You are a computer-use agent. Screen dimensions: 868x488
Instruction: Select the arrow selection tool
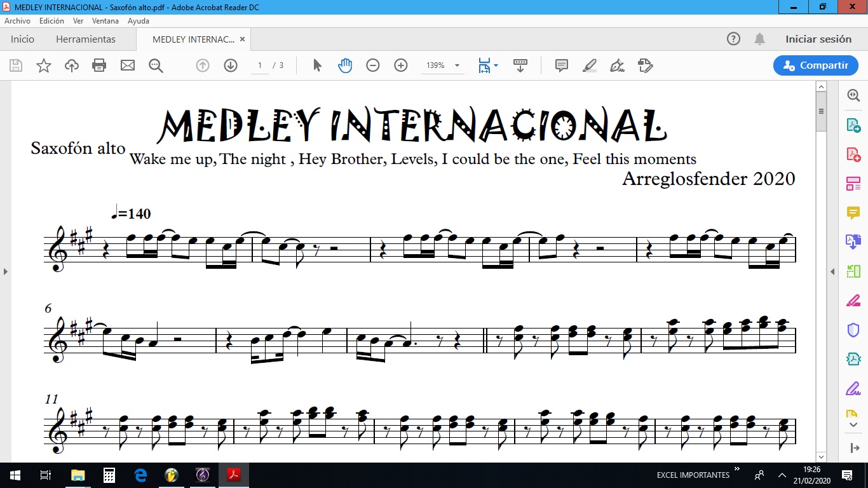point(318,65)
